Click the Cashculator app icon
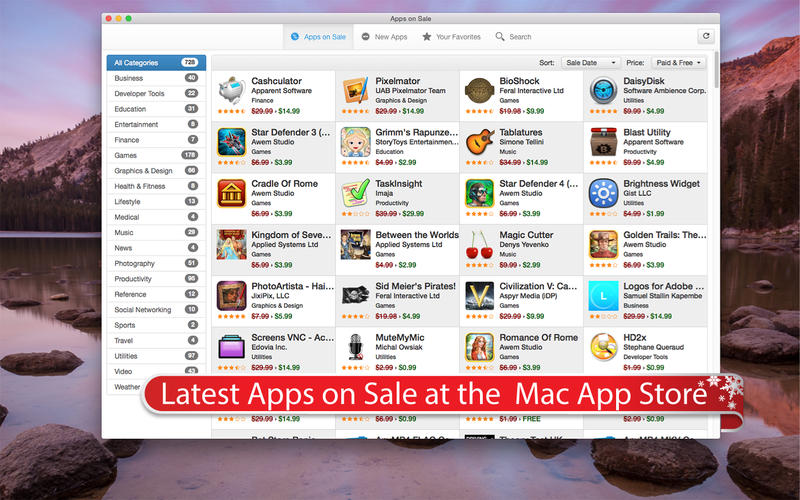The image size is (800, 500). click(232, 90)
